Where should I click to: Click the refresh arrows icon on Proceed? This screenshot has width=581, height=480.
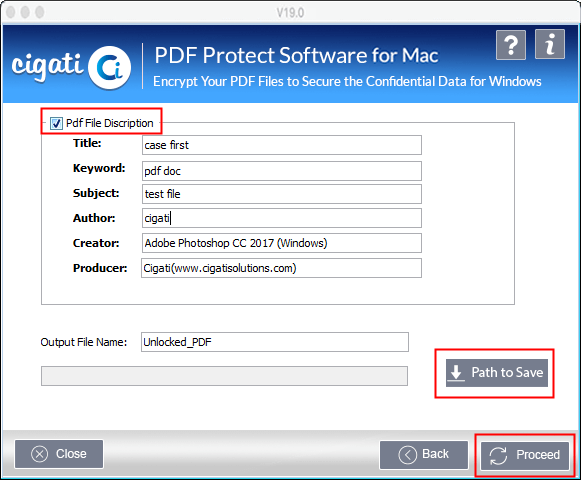tap(498, 456)
